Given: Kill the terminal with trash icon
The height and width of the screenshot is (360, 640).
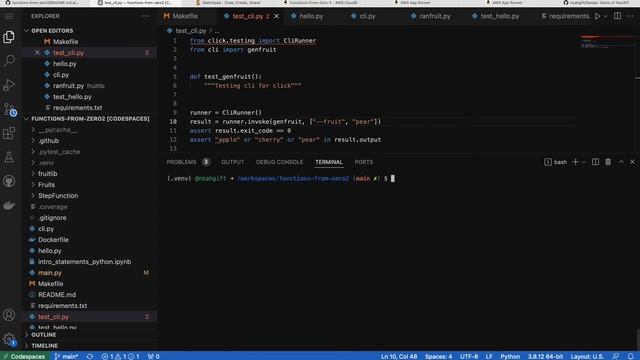Looking at the screenshot, I should tap(608, 162).
